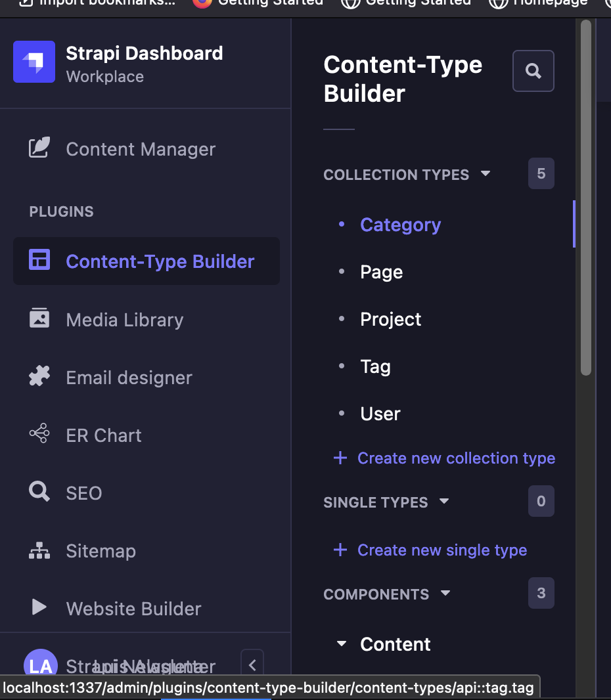Click the Strapi logo icon
The height and width of the screenshot is (700, 611).
point(34,62)
